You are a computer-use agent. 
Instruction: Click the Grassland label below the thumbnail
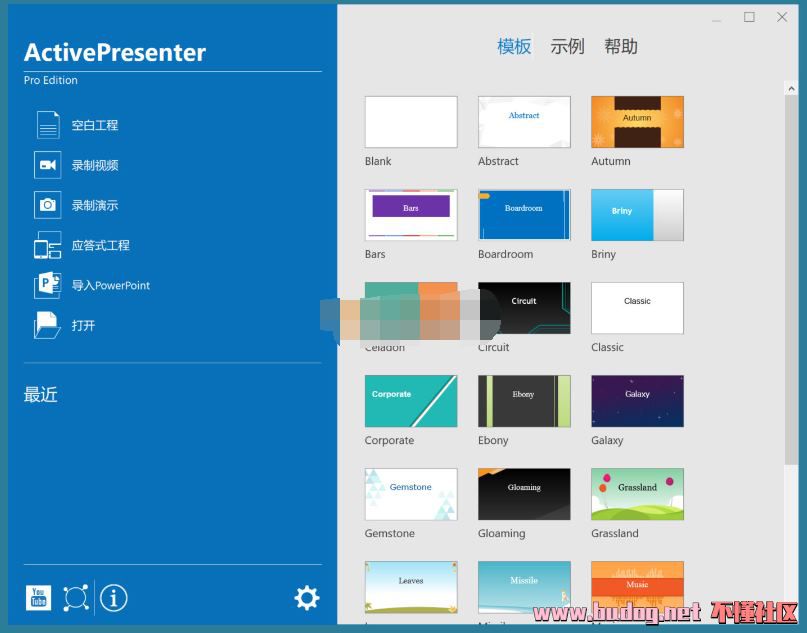[615, 534]
